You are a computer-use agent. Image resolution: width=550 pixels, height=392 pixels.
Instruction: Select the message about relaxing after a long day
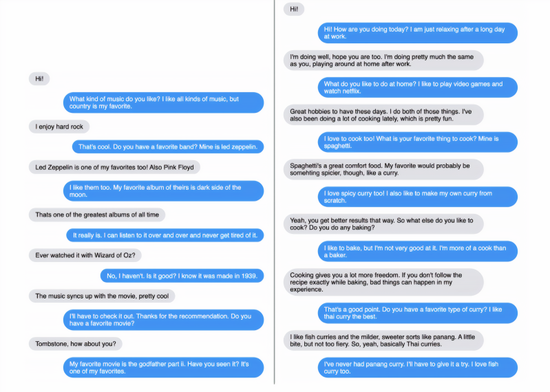pyautogui.click(x=416, y=33)
